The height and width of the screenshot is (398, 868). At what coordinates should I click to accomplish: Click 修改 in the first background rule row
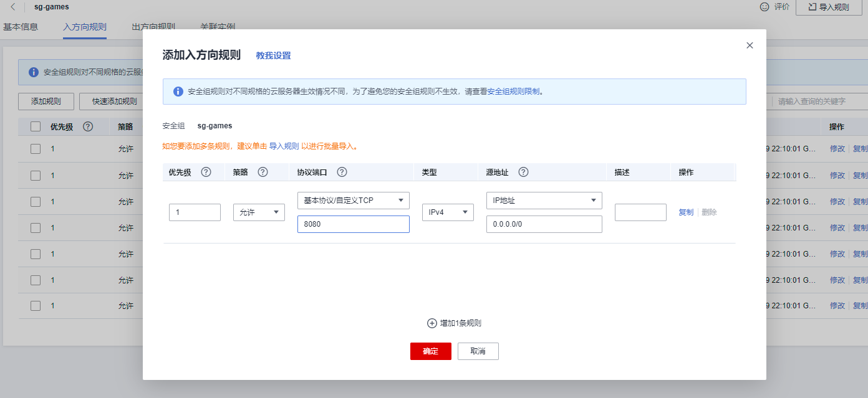click(x=837, y=149)
